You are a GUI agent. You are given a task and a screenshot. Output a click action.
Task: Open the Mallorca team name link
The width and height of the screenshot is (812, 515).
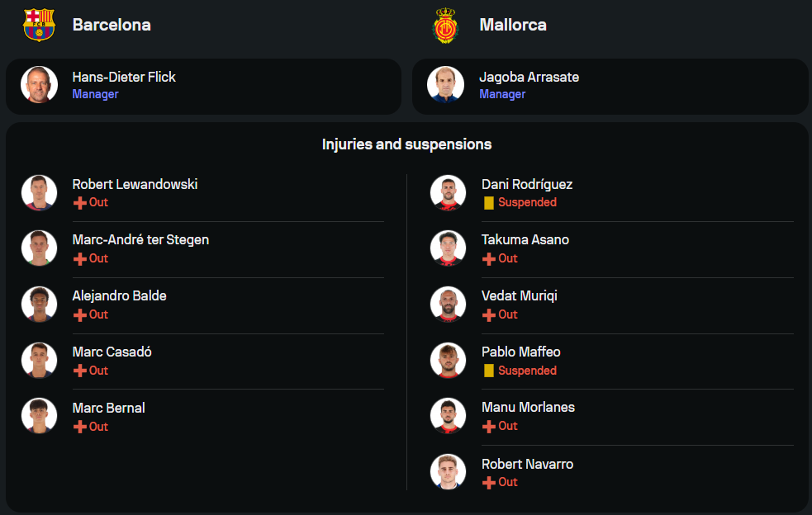[513, 25]
